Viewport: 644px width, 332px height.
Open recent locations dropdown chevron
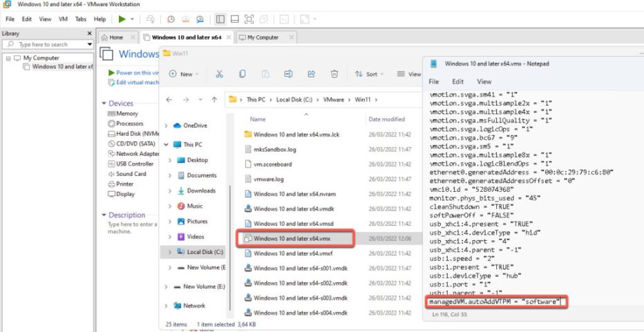(200, 99)
